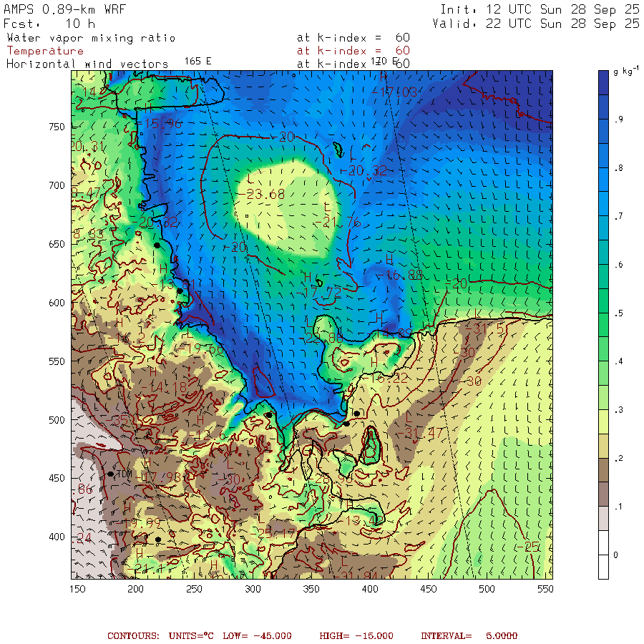Click the '600' y-axis tick label
Image resolution: width=644 pixels, height=644 pixels.
click(x=57, y=303)
